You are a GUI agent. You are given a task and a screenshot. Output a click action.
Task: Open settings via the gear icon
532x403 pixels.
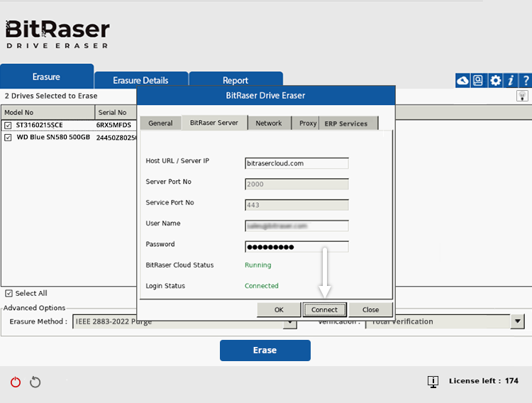pyautogui.click(x=495, y=81)
